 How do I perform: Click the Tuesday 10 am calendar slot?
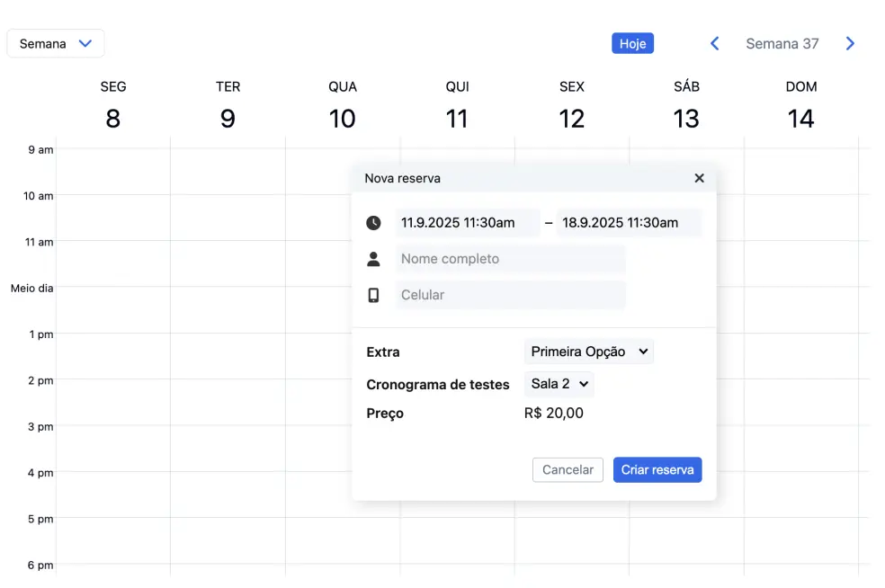(x=228, y=218)
